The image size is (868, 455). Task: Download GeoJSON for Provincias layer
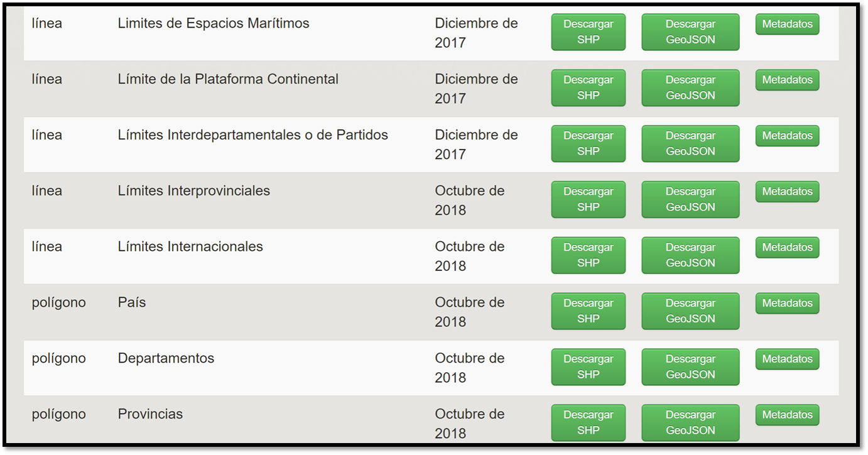(x=690, y=422)
